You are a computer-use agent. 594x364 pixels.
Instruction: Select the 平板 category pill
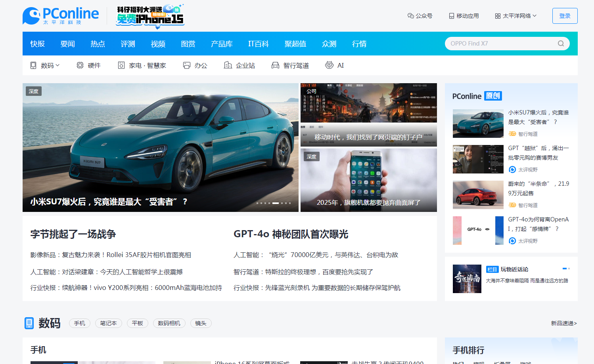coord(138,323)
